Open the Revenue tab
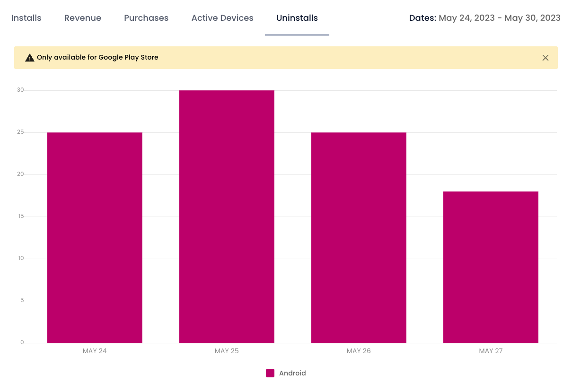Screen dimensions: 572x392 coord(83,18)
